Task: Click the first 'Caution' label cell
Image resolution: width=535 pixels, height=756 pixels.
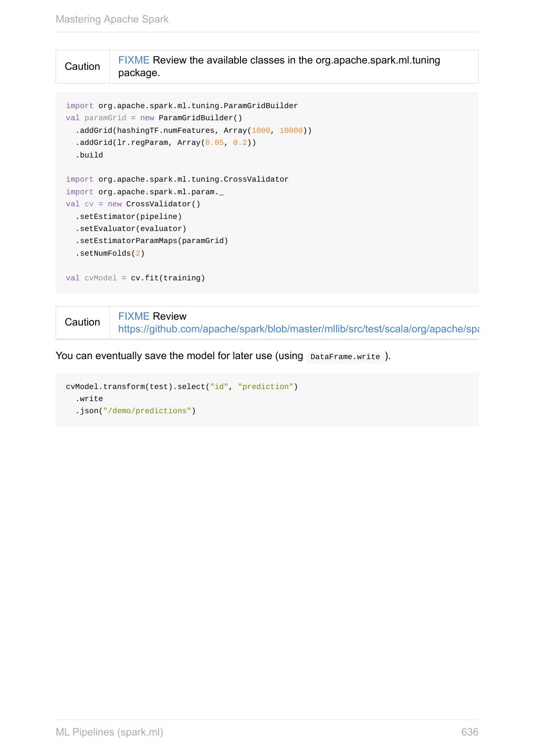Action: 82,67
